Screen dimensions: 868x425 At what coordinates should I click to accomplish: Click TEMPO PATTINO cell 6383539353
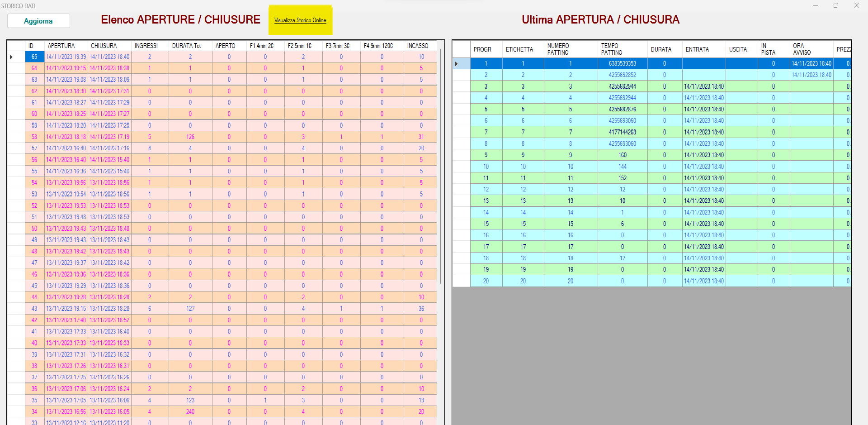point(622,64)
